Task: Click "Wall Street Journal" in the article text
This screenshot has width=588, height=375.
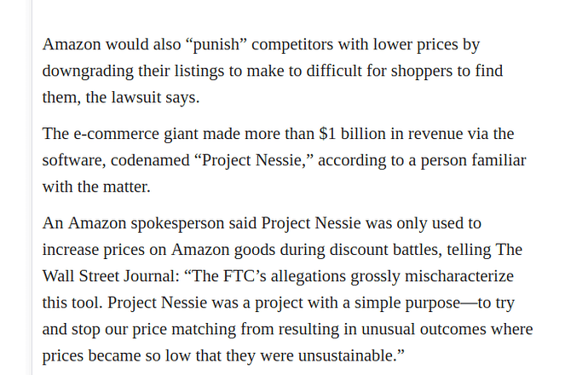Action: [109, 276]
